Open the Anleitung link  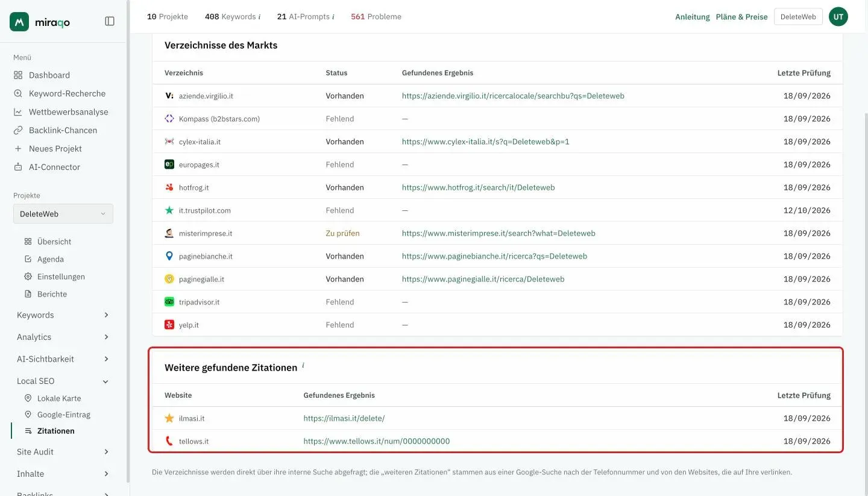[x=693, y=17]
